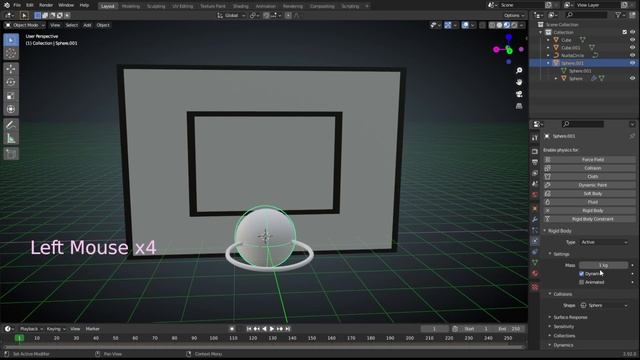Open the Render menu
Screen dimensions: 640x360
click(x=46, y=5)
